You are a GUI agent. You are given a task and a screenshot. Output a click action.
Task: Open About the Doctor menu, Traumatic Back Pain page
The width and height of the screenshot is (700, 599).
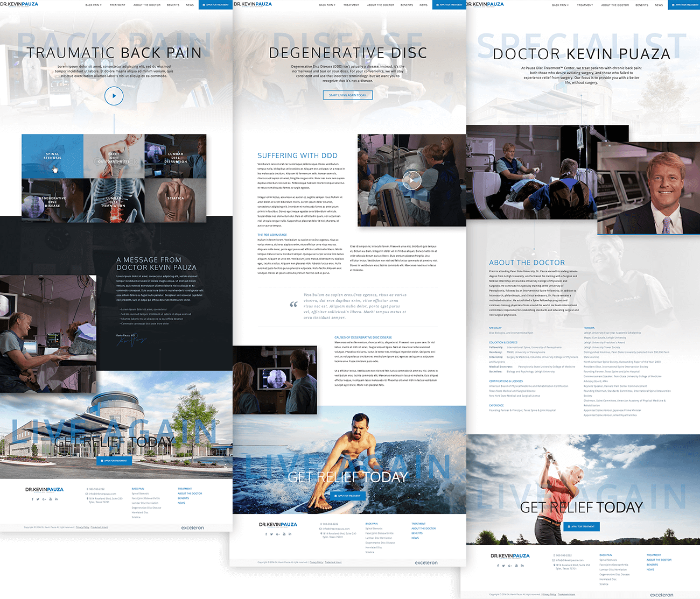(147, 5)
